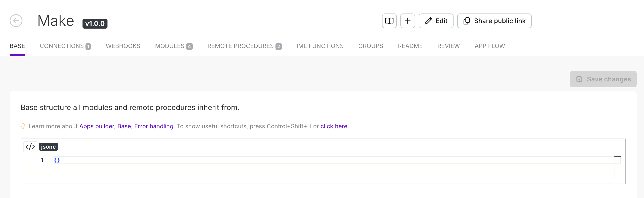Go to the Modules tab
Screen dimensions: 644x198
coord(173,46)
